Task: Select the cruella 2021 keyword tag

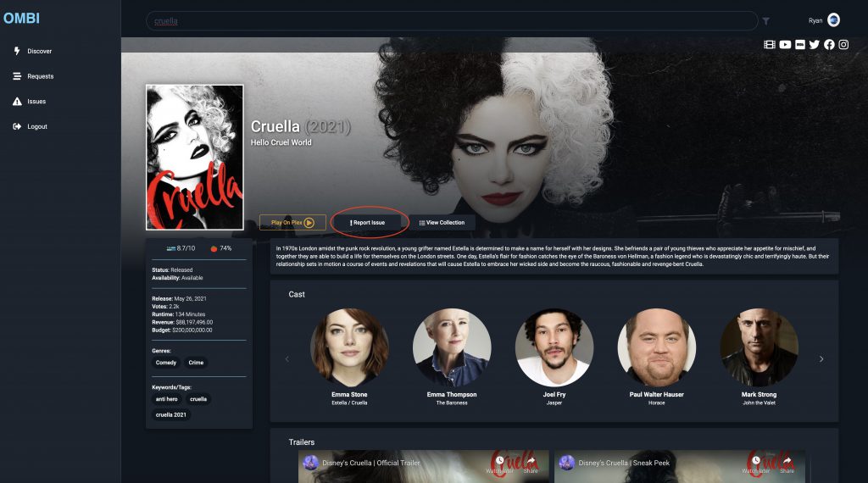Action: pos(171,414)
